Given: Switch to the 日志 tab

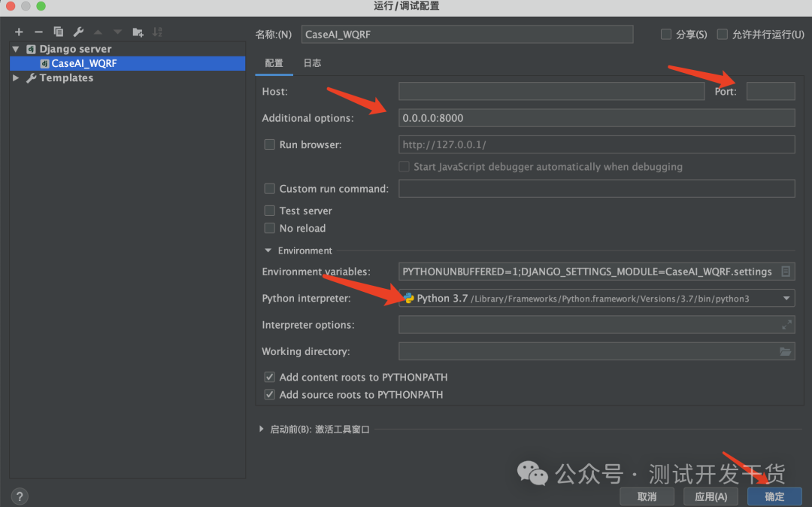Looking at the screenshot, I should coord(312,63).
